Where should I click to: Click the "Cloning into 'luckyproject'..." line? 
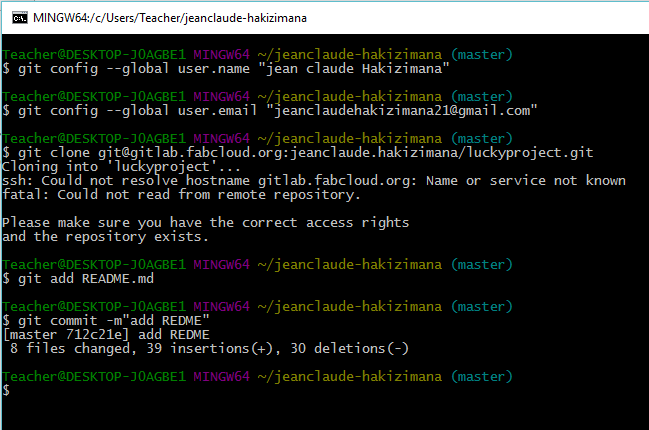(121, 167)
